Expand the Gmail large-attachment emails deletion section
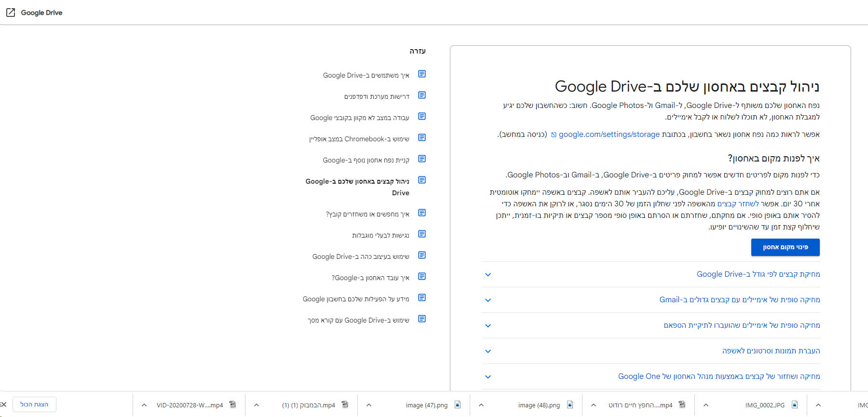Screen dimensions: 868x417 [651, 300]
